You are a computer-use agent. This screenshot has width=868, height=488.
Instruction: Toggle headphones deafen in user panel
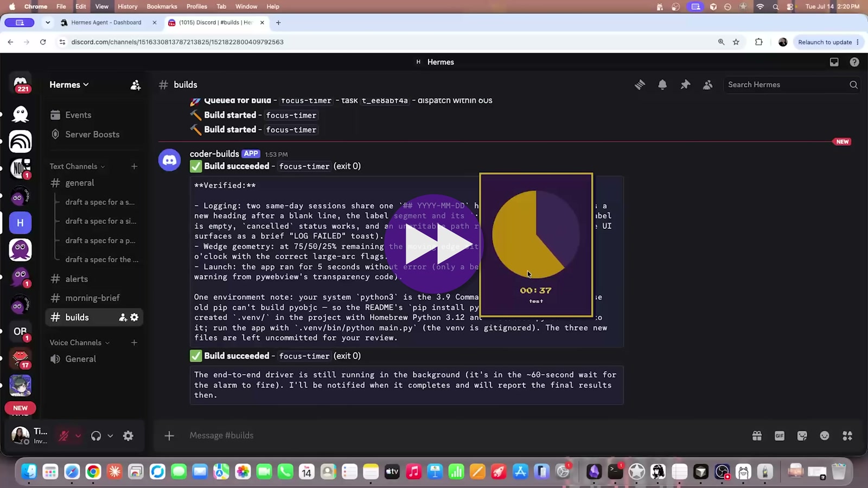pyautogui.click(x=96, y=436)
